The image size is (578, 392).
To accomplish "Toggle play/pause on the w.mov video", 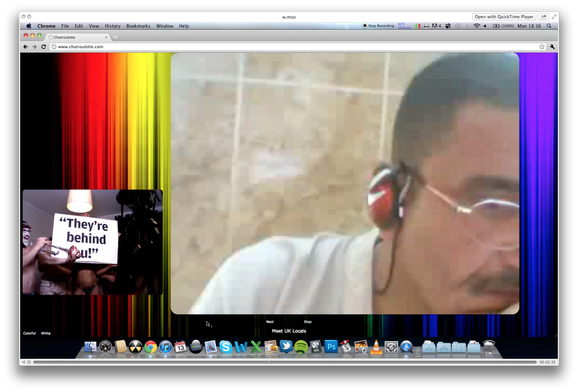I will click(x=29, y=362).
